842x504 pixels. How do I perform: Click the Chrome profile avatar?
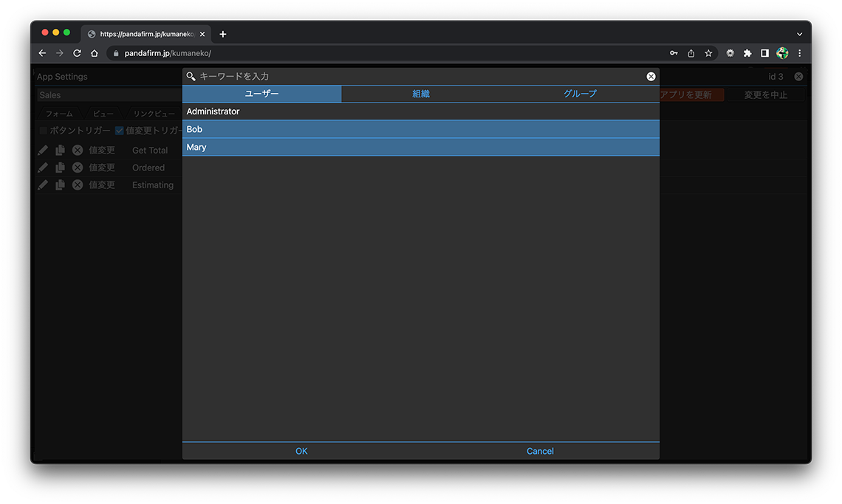782,53
